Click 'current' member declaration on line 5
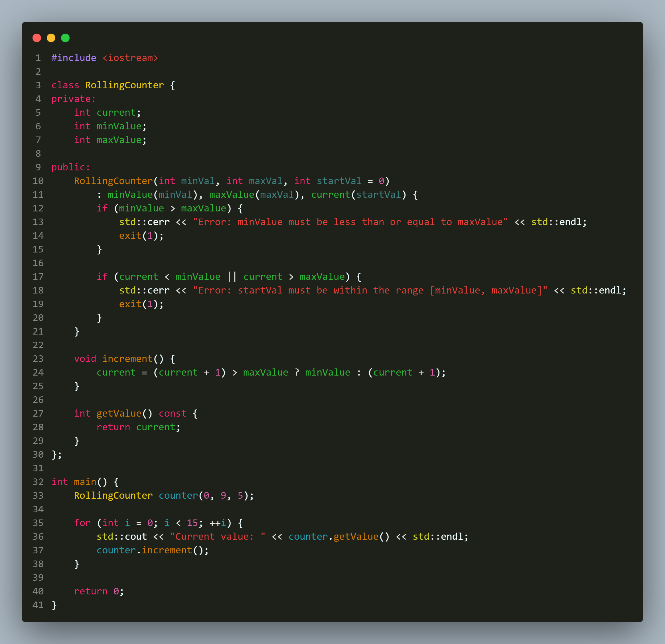The height and width of the screenshot is (644, 665). 116,113
